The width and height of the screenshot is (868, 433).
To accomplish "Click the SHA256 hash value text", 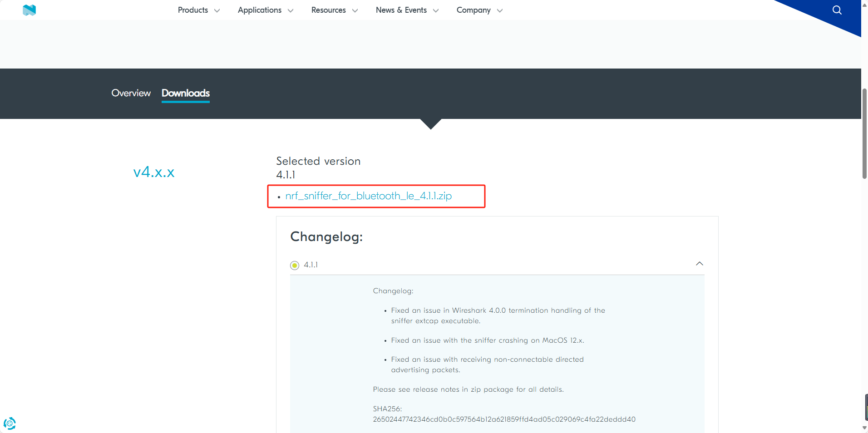I will 504,419.
